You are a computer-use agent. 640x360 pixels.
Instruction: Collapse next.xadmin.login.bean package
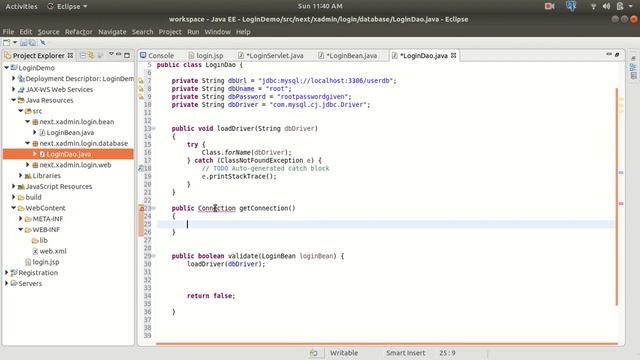click(27, 122)
